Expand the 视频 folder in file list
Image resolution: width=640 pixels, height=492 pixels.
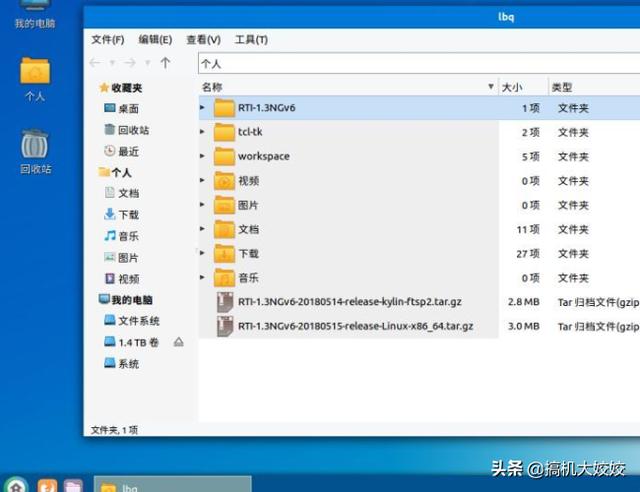pyautogui.click(x=202, y=180)
